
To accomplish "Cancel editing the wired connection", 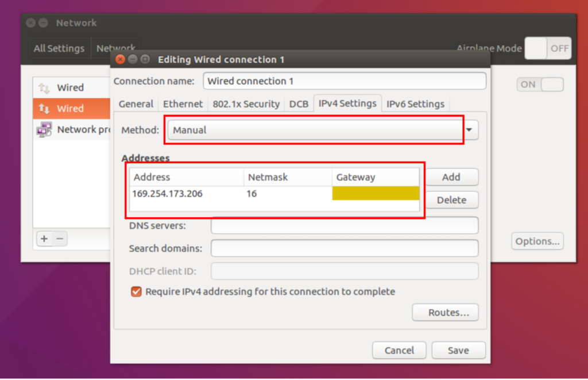I will pos(399,350).
